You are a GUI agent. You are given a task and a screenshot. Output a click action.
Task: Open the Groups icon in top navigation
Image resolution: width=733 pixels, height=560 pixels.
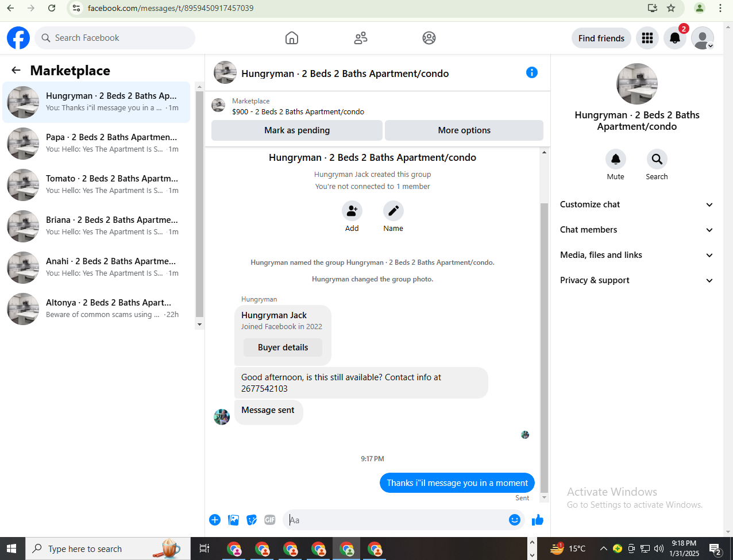[x=429, y=38]
